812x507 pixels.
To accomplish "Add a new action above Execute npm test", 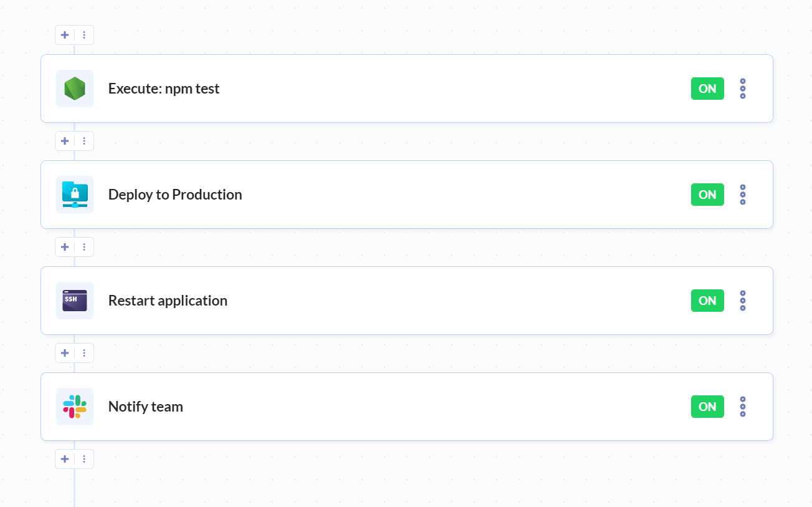I will tap(64, 35).
